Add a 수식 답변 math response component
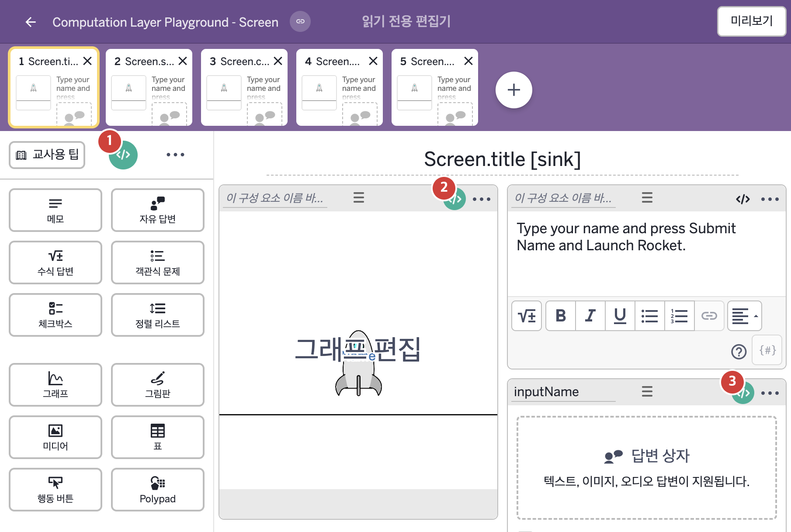This screenshot has width=791, height=532. coord(56,263)
